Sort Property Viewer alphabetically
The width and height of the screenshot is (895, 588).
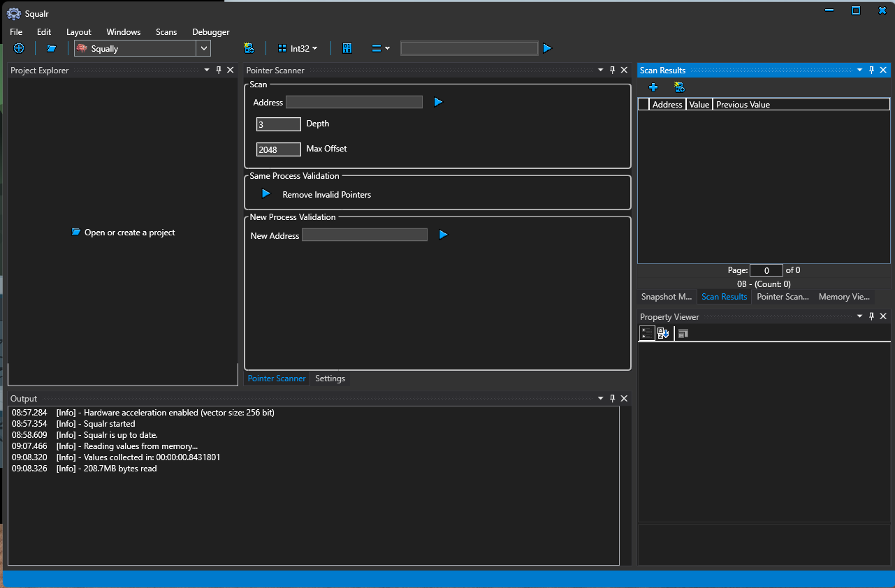tap(663, 333)
